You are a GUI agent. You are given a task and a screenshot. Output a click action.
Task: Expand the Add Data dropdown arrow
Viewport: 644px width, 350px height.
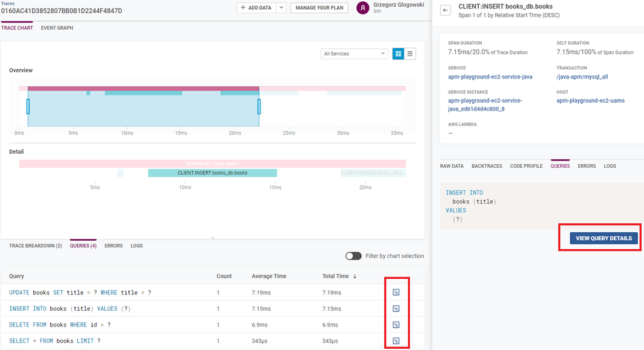pyautogui.click(x=281, y=8)
